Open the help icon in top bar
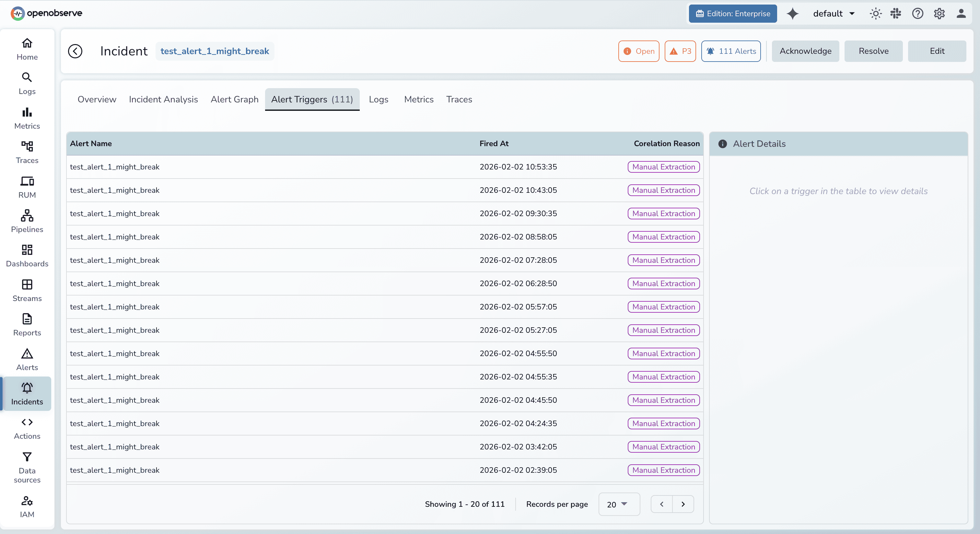980x534 pixels. [x=917, y=13]
